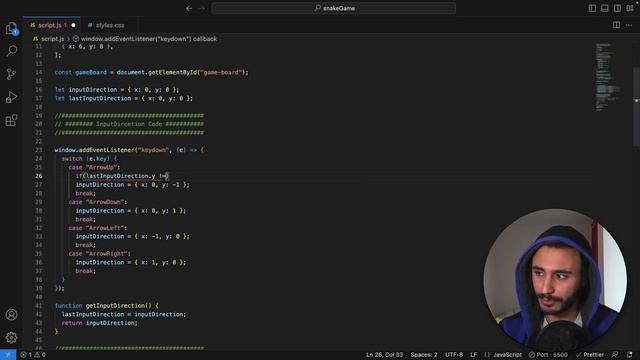The width and height of the screenshot is (640, 360).
Task: Click Port : 5500 Live Server entry
Action: coord(548,355)
